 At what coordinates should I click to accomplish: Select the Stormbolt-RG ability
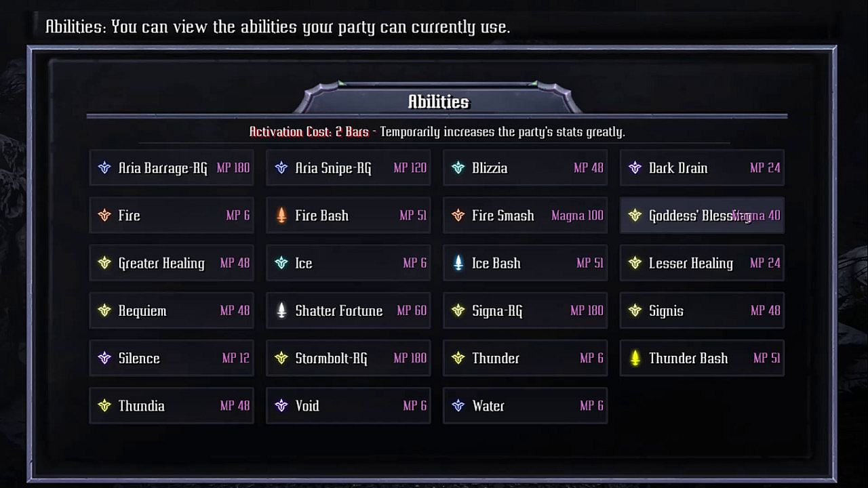(x=348, y=358)
